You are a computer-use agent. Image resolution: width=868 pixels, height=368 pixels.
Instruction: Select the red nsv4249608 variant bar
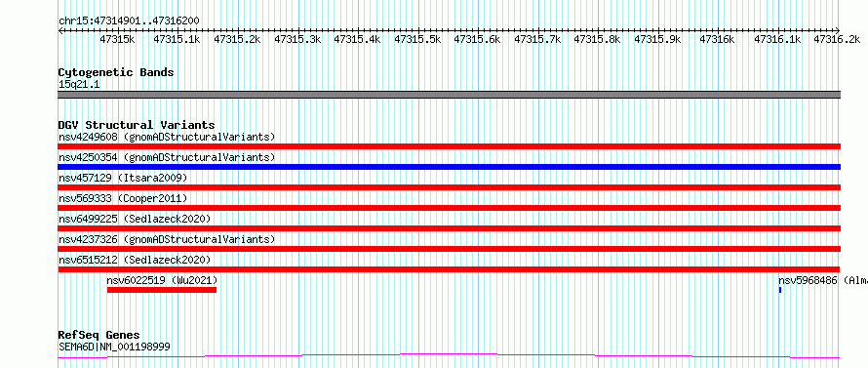pos(450,146)
